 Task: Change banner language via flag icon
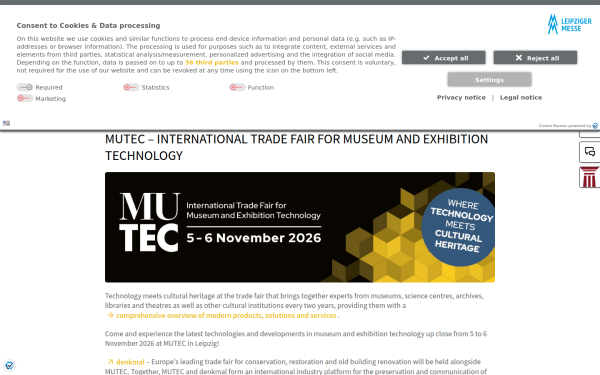[x=7, y=123]
